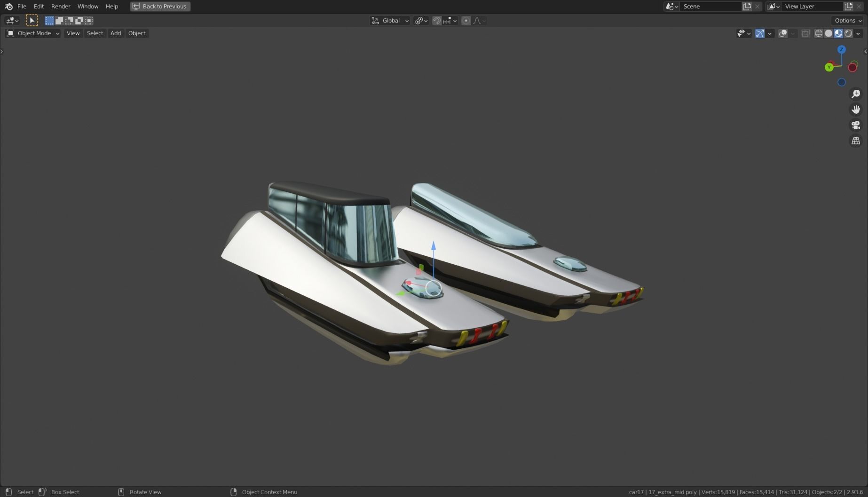The width and height of the screenshot is (868, 497).
Task: Click the Back to Previous button
Action: click(160, 6)
